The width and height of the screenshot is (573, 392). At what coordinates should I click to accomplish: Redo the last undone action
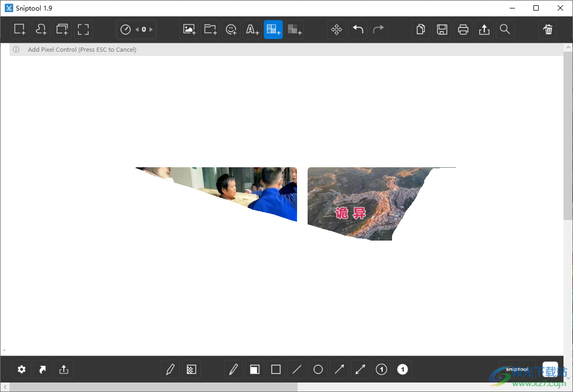[378, 29]
